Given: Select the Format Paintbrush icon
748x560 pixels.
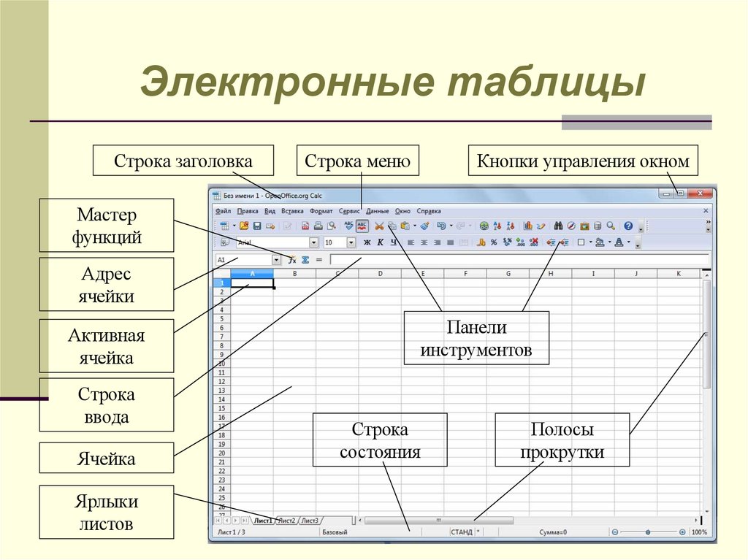Looking at the screenshot, I should coord(424,226).
